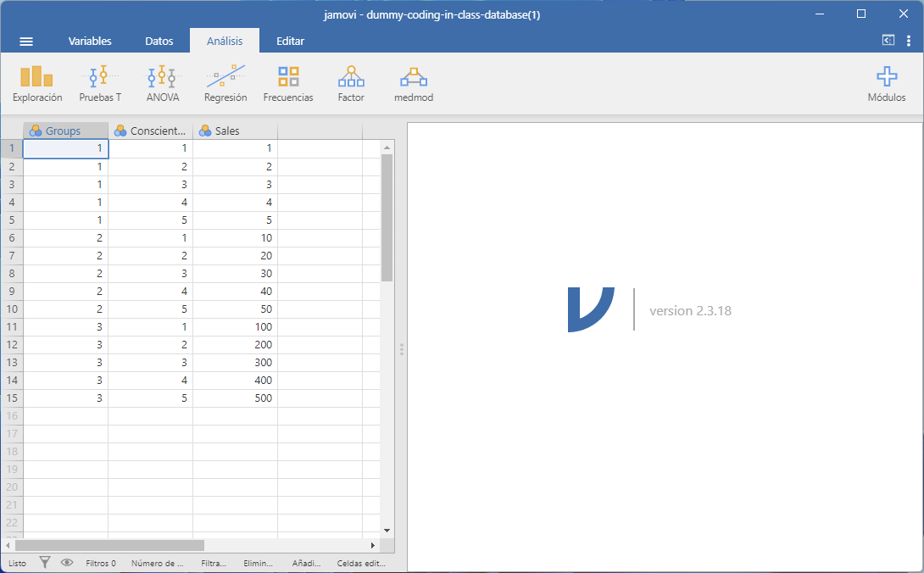Switch to the Variables tab
This screenshot has height=573, width=924.
tap(90, 41)
